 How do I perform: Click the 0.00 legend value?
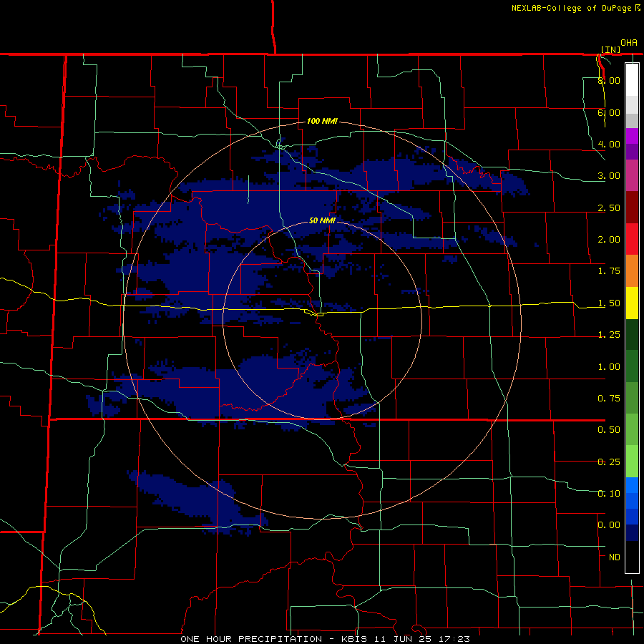click(x=609, y=525)
